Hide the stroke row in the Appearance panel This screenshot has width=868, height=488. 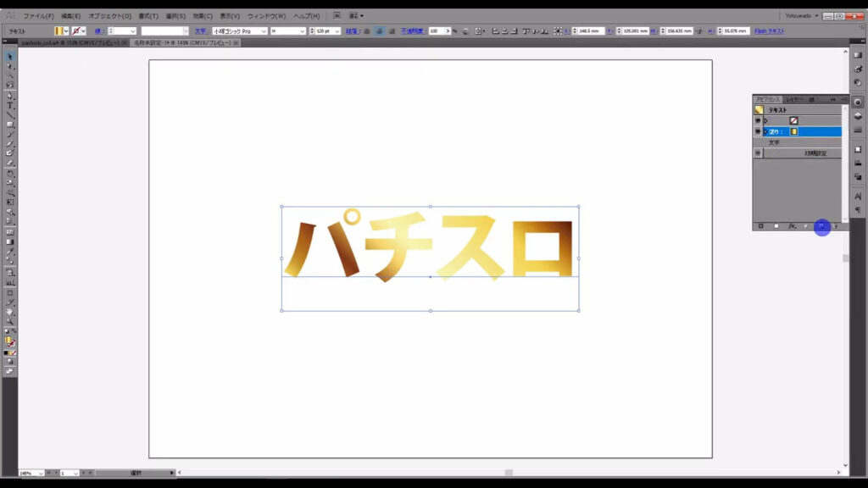(x=759, y=120)
